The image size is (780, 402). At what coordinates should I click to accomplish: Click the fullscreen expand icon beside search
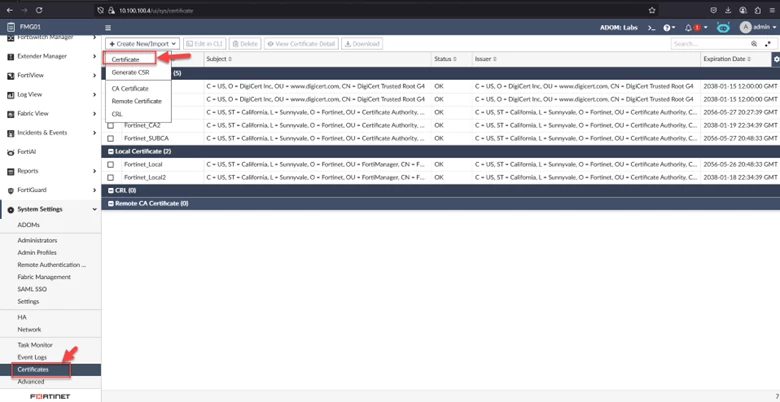(x=768, y=44)
